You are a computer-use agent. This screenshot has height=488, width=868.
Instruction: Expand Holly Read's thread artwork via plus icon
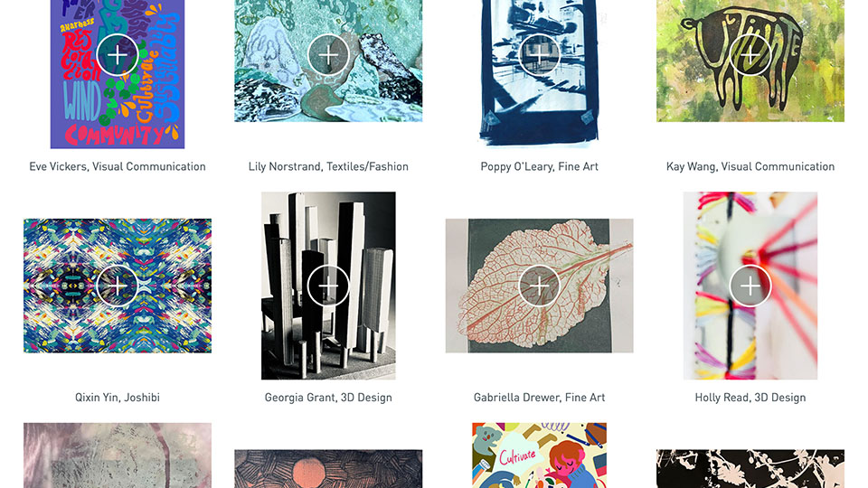point(750,286)
